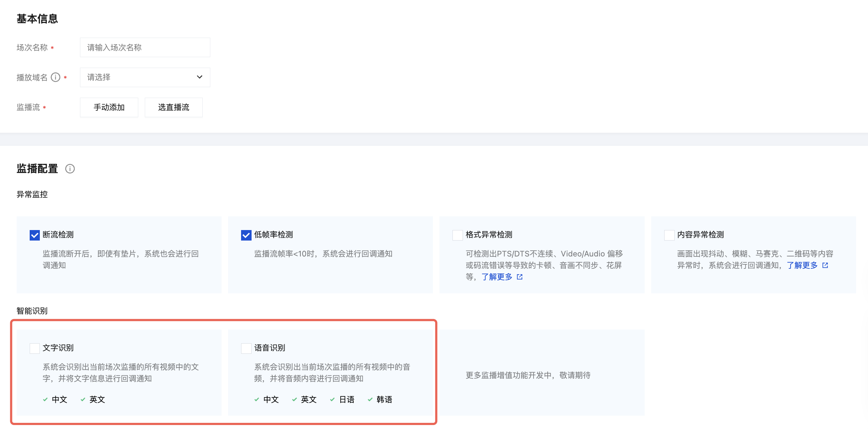Image resolution: width=868 pixels, height=429 pixels.
Task: Click the 手动添加 button
Action: [x=109, y=107]
